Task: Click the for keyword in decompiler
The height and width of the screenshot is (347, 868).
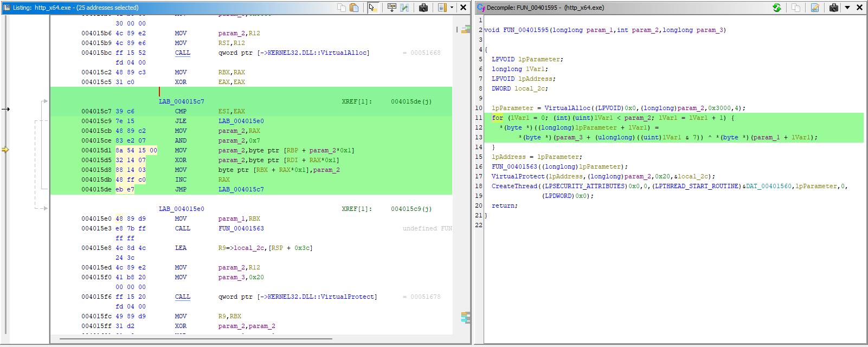Action: [498, 118]
